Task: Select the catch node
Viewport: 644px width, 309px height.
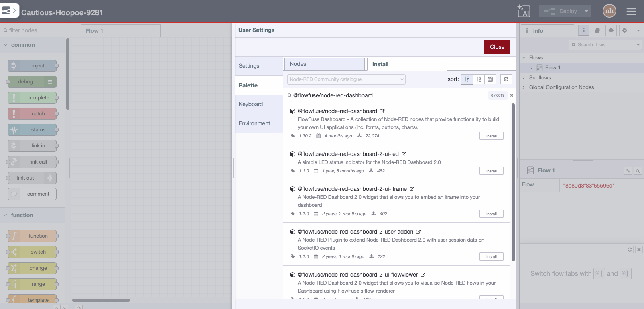Action: tap(32, 114)
